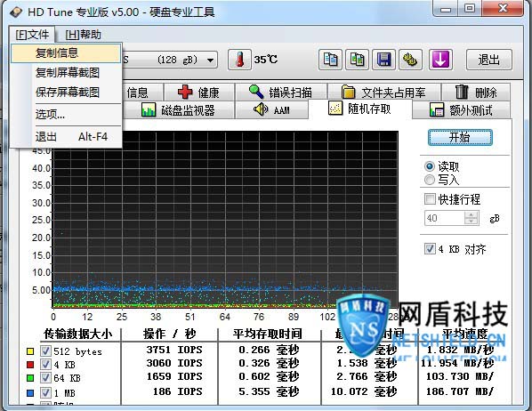The width and height of the screenshot is (532, 411).
Task: Click the chart icon on 额外测试 tab
Action: pyautogui.click(x=436, y=110)
